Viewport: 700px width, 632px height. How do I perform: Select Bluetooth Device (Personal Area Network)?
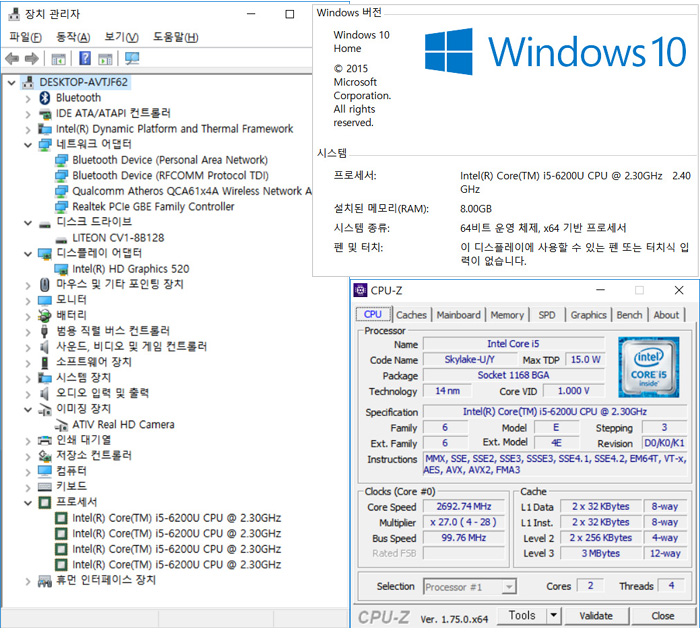(x=170, y=160)
